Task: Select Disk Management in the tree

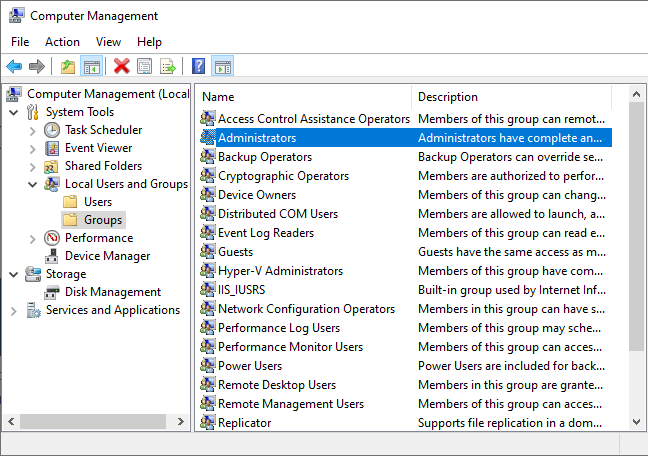Action: click(112, 292)
